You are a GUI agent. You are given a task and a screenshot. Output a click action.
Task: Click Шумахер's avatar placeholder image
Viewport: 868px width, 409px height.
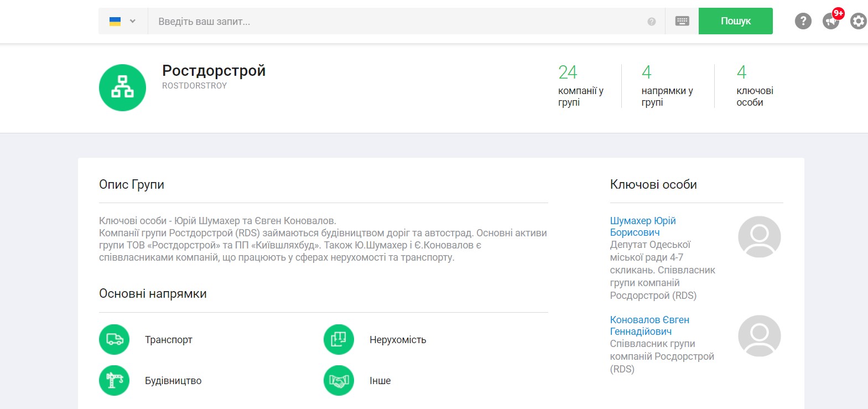pos(759,237)
